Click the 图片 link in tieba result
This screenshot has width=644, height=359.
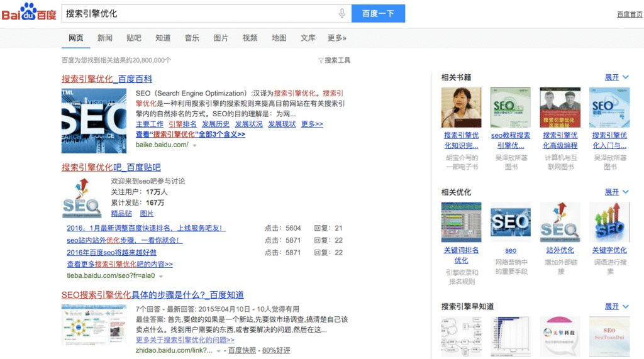tap(147, 213)
